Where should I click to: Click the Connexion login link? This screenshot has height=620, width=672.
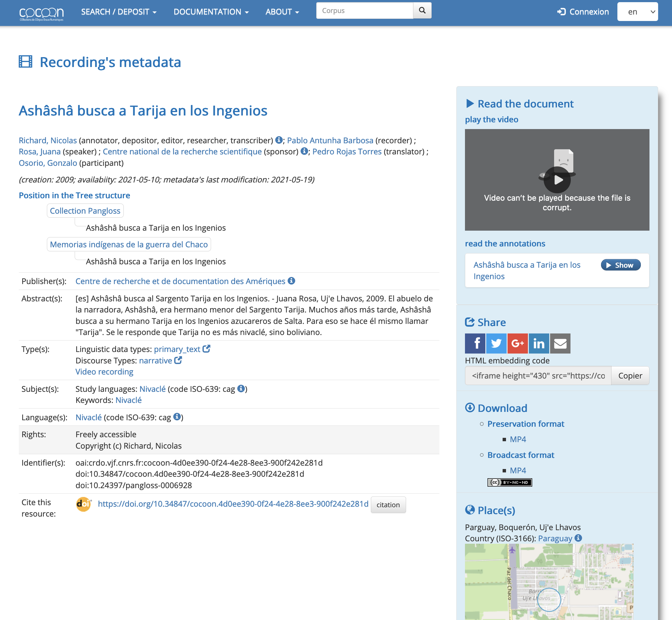(583, 12)
